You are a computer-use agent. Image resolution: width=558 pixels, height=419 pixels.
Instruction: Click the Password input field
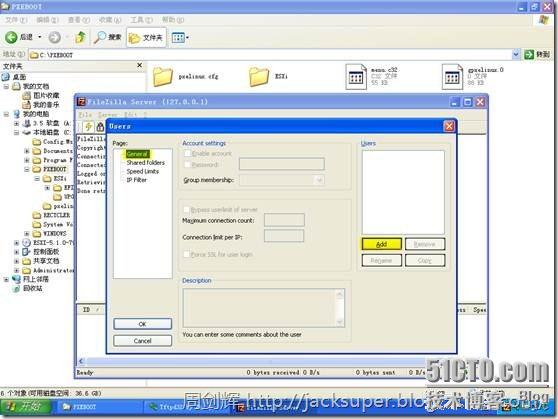[282, 164]
